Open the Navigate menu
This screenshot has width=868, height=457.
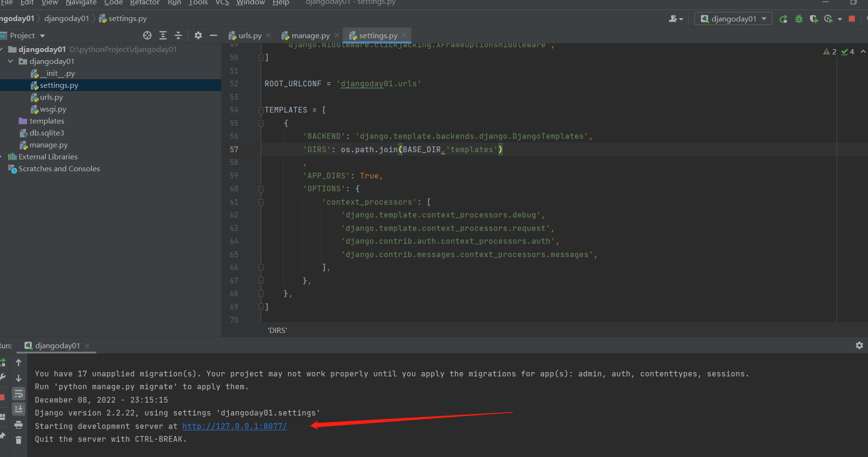81,3
